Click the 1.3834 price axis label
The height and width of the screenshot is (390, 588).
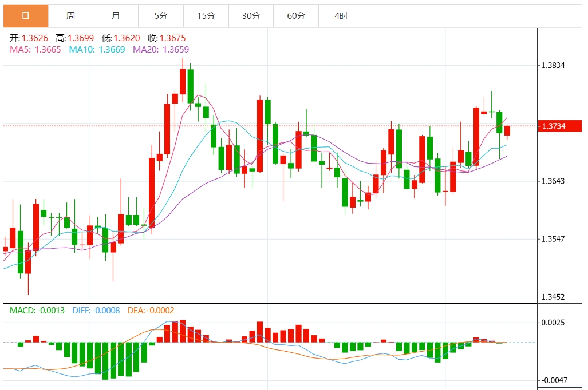[553, 66]
